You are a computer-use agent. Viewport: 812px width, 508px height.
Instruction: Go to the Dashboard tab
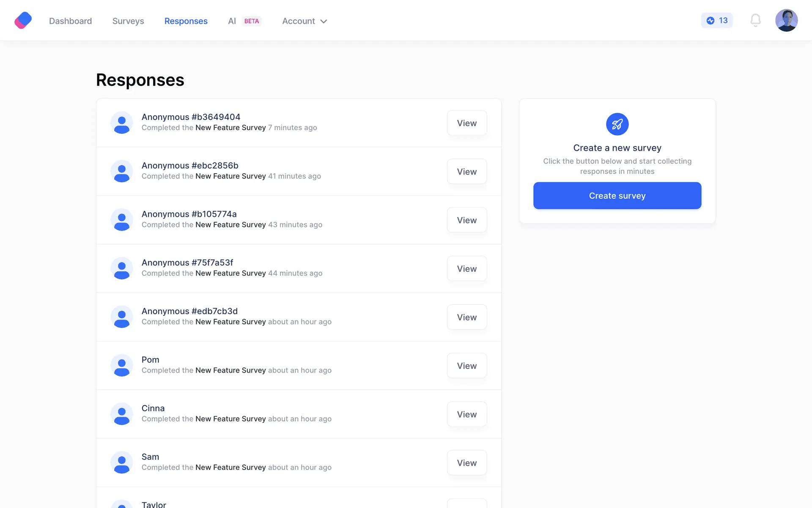click(x=70, y=21)
